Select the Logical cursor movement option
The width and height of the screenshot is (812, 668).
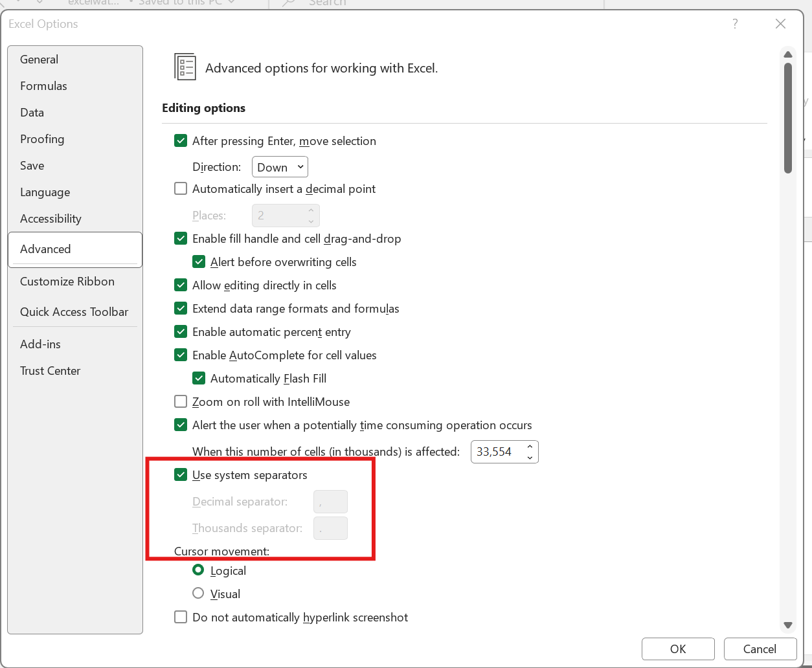click(x=198, y=570)
